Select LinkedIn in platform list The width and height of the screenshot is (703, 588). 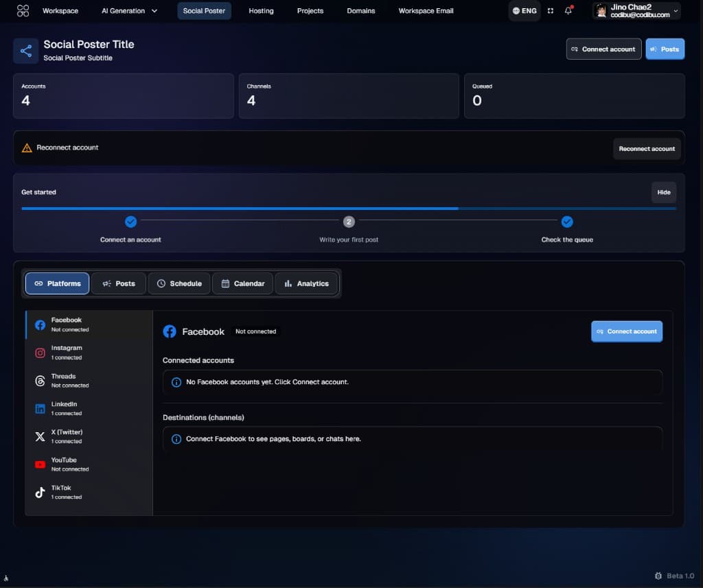tap(89, 408)
